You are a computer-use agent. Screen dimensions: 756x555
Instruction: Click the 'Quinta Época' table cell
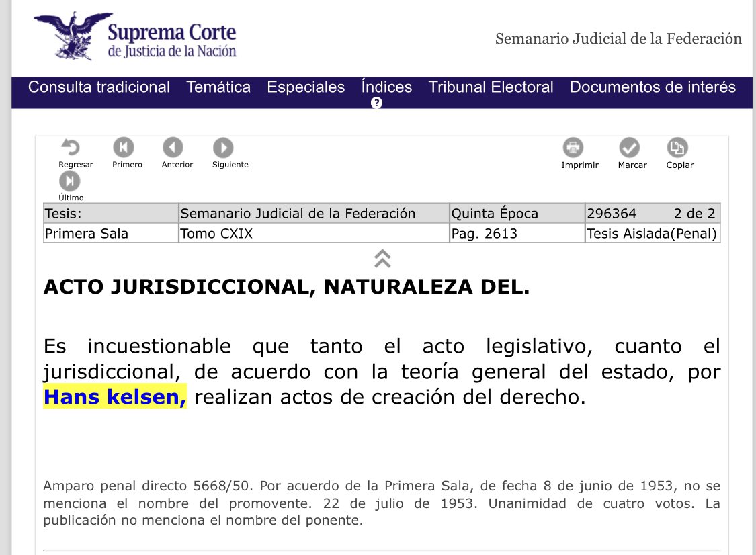tap(517, 213)
